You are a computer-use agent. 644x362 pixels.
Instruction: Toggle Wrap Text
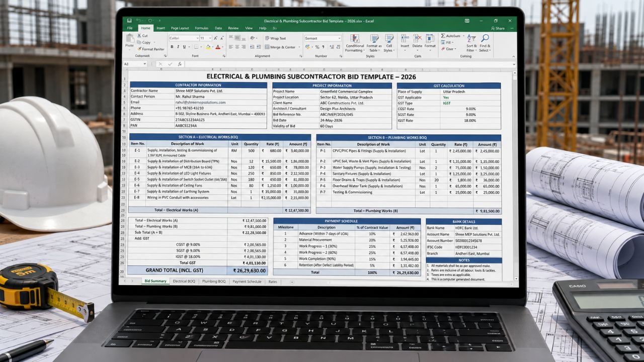pyautogui.click(x=275, y=38)
